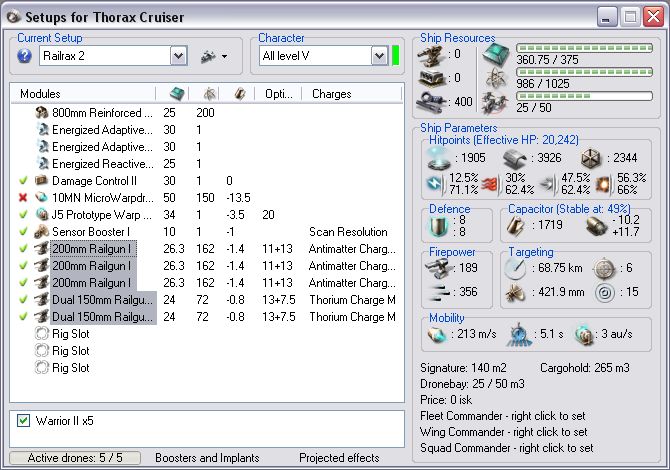Click the J5 Prototype Warp module icon

(x=41, y=214)
